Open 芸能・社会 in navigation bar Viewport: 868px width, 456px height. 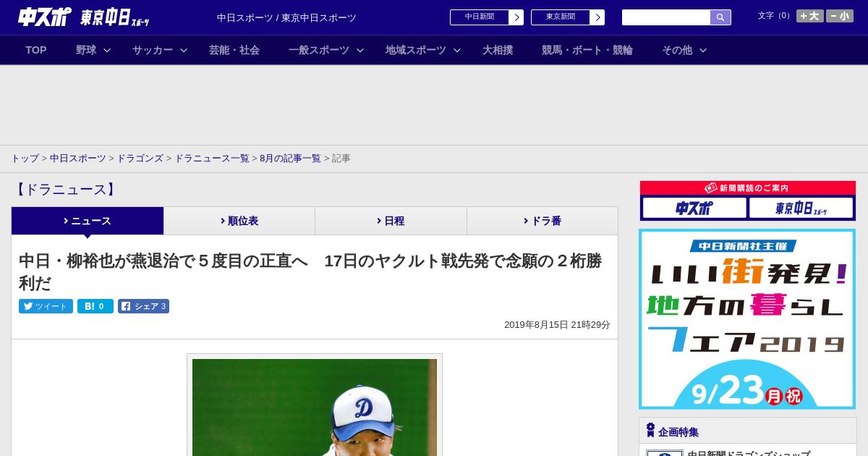[234, 50]
